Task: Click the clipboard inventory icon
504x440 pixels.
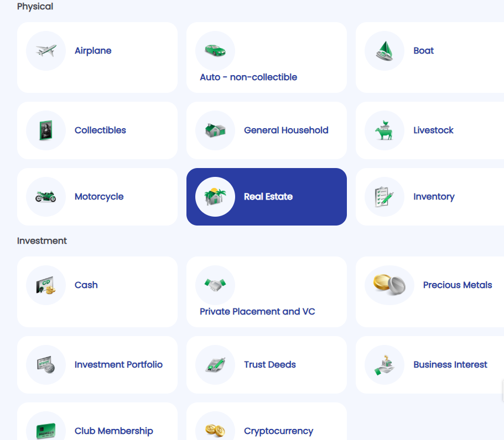Action: pos(384,197)
